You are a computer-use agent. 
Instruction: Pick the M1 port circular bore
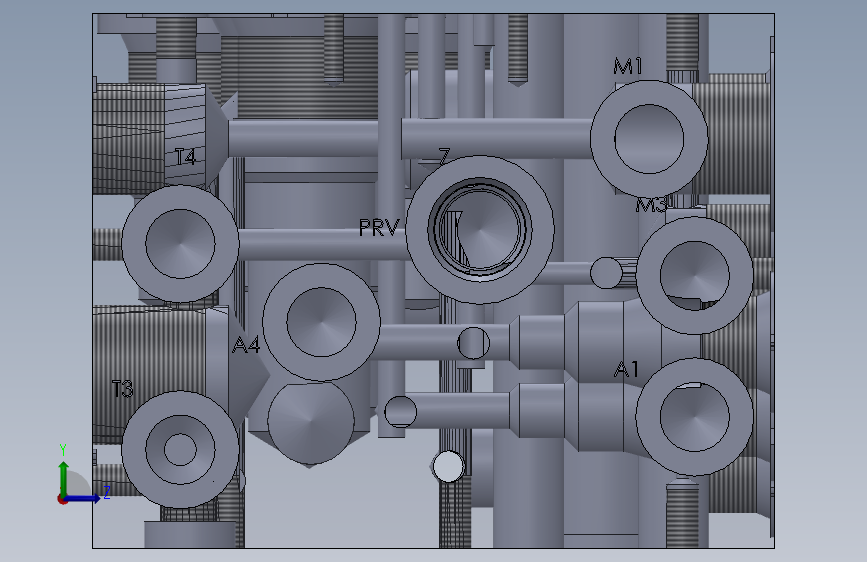pyautogui.click(x=649, y=139)
